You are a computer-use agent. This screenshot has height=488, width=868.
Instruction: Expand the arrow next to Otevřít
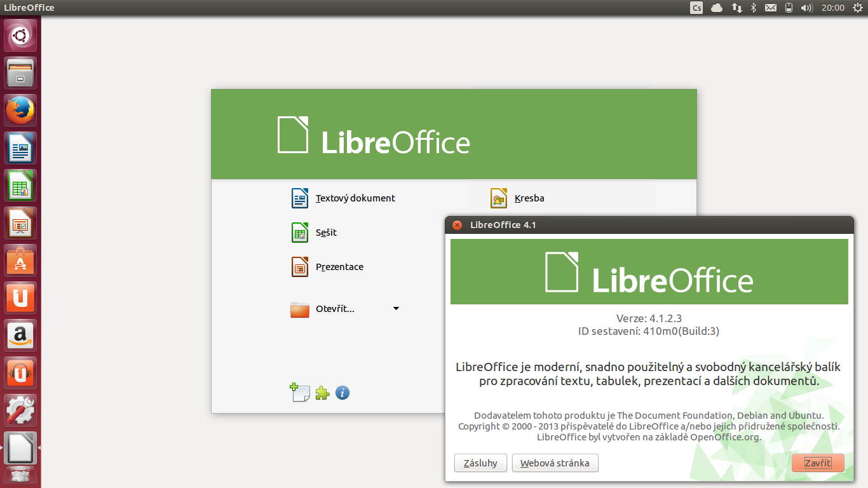coord(396,308)
